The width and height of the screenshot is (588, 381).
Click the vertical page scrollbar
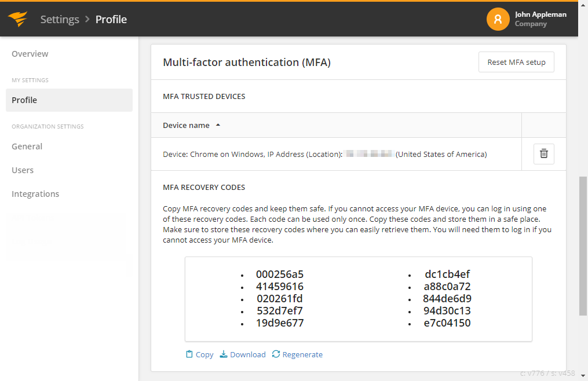point(583,246)
